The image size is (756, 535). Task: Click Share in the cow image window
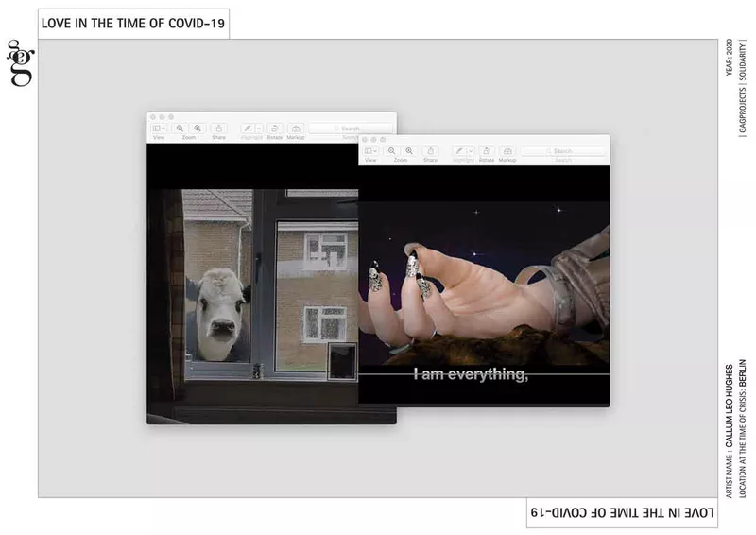(x=219, y=128)
